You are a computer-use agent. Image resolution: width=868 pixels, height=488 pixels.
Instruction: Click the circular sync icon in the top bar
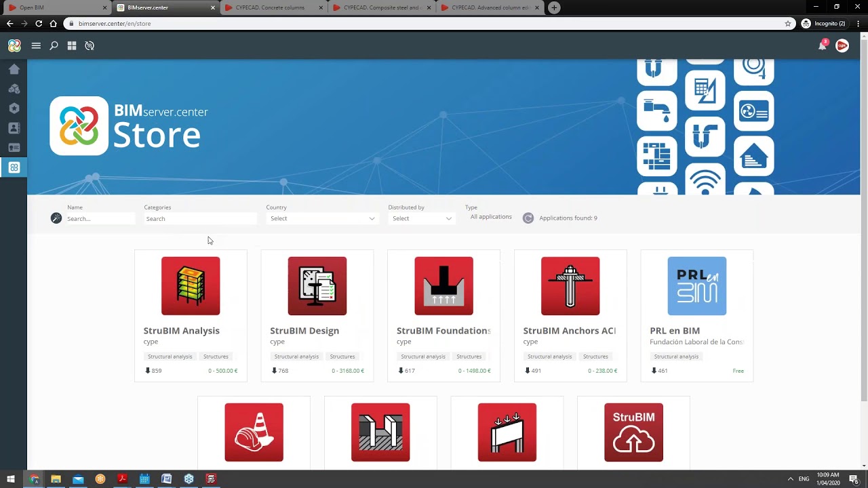(x=90, y=45)
